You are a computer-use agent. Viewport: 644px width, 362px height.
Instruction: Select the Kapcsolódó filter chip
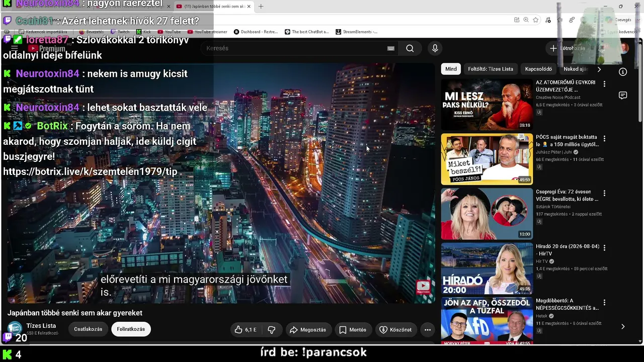pos(538,69)
